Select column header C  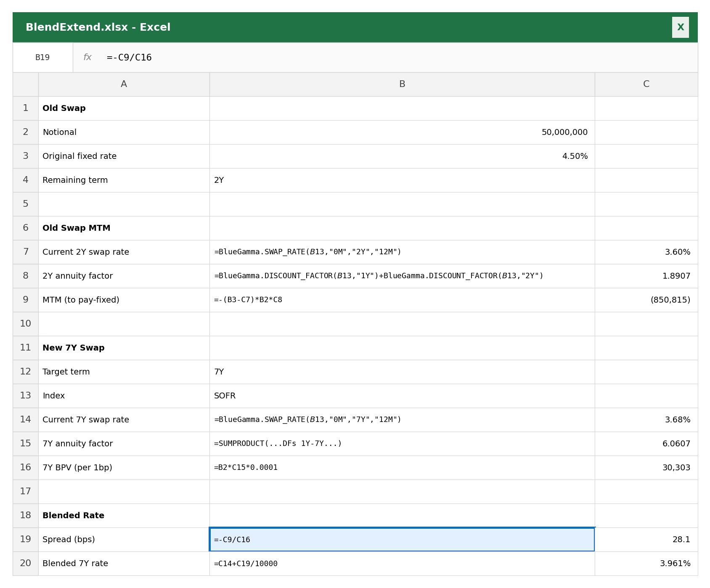click(646, 84)
